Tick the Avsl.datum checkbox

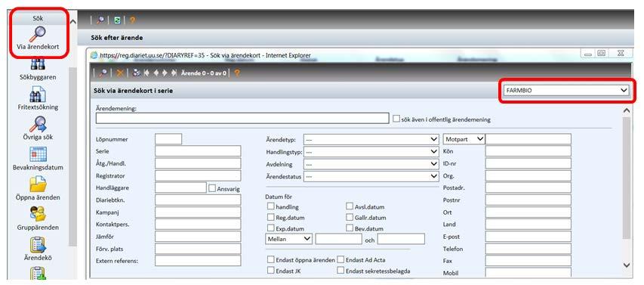350,206
